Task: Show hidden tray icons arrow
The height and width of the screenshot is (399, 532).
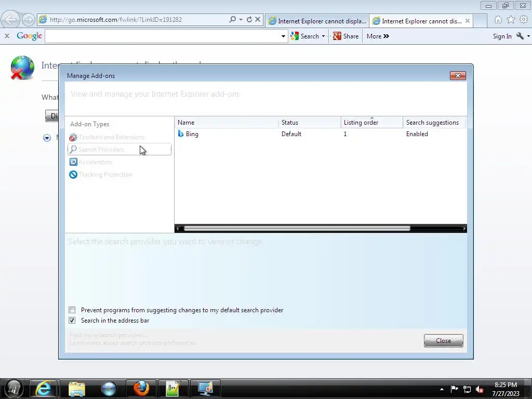Action: coord(442,389)
